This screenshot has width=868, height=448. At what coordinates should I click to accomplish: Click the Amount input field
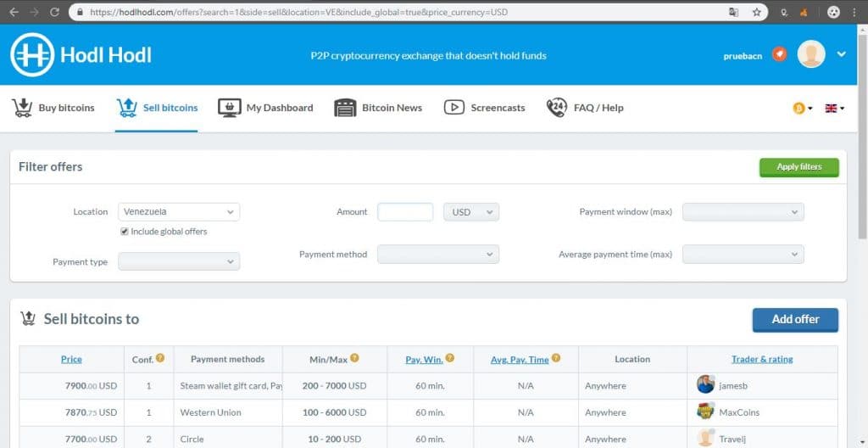pyautogui.click(x=405, y=212)
